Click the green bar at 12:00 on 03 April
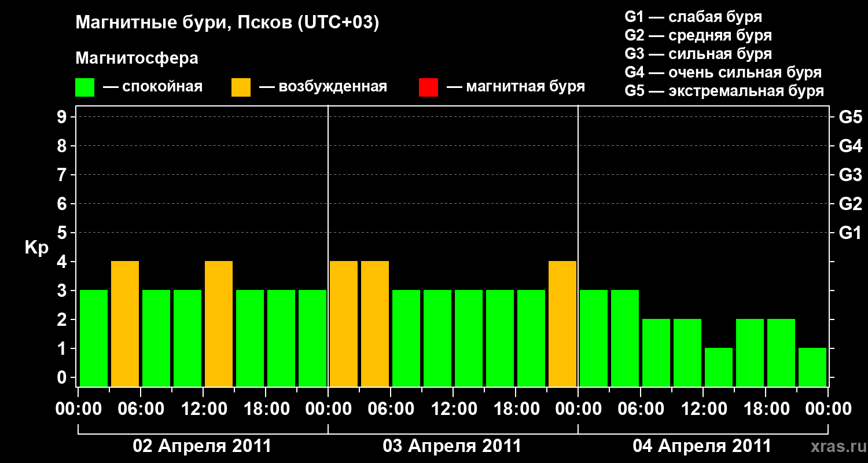This screenshot has height=463, width=868. [469, 338]
